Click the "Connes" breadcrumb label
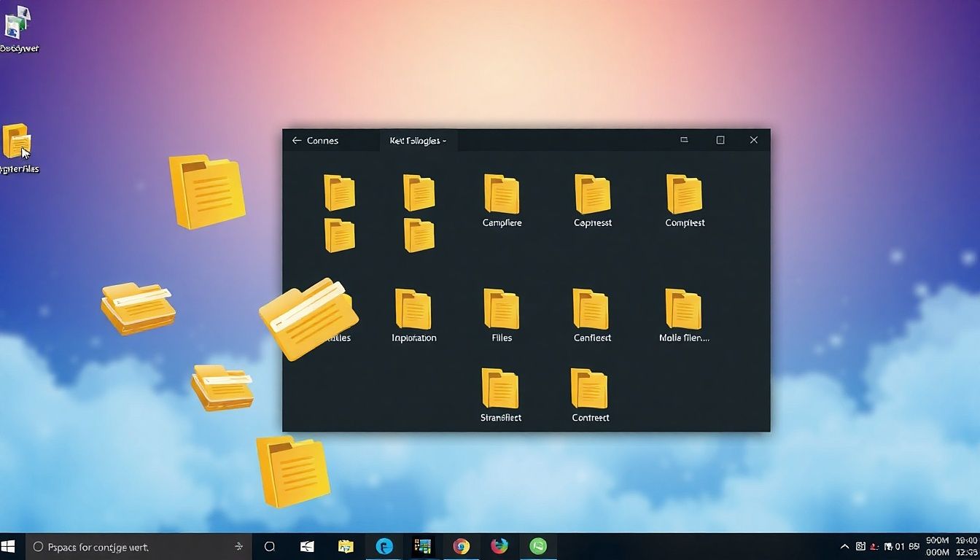This screenshot has width=980, height=560. click(x=324, y=140)
